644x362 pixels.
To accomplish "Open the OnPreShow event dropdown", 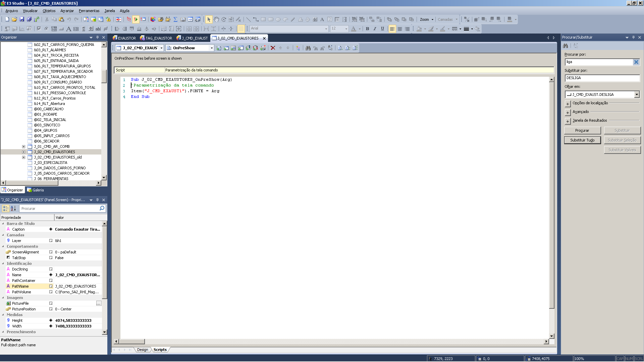I will click(212, 48).
